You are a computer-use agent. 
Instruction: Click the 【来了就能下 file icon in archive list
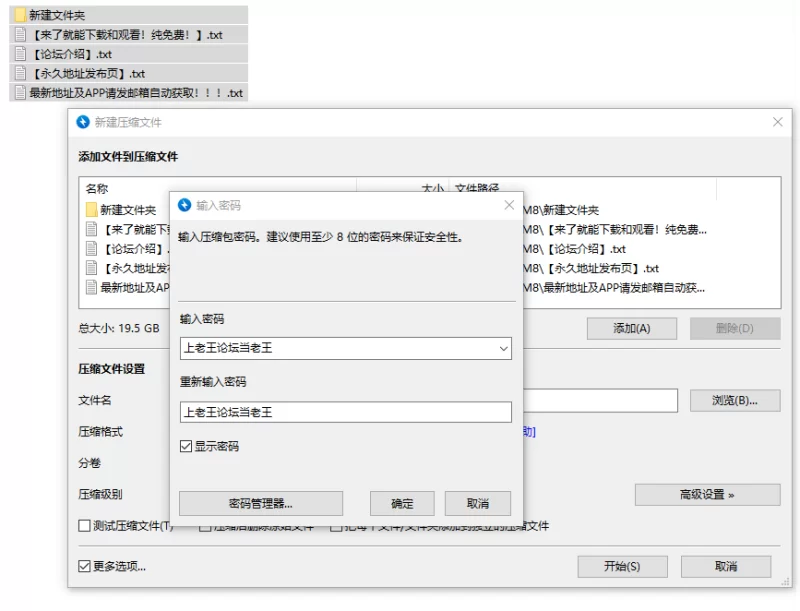coord(91,229)
